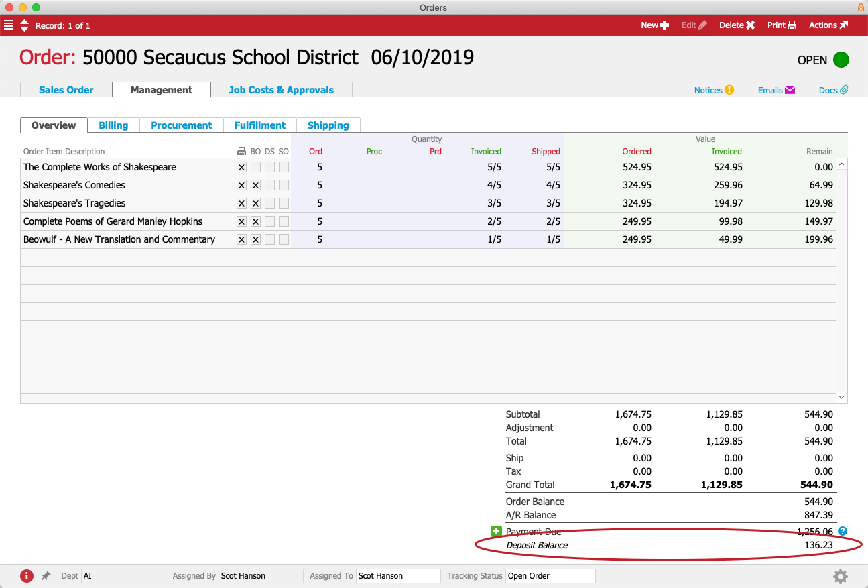
Task: Go to previous record with up arrow
Action: click(x=25, y=22)
